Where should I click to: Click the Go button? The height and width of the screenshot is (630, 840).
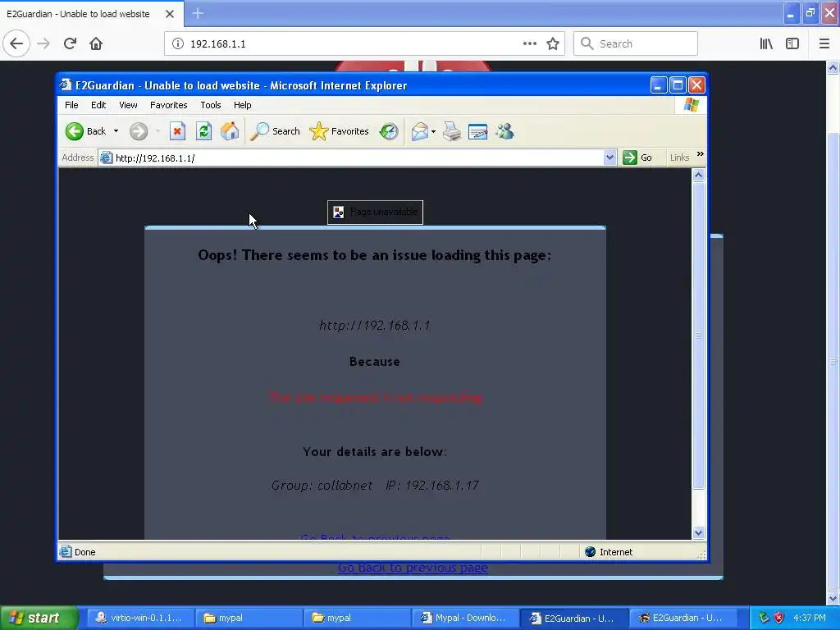click(637, 157)
